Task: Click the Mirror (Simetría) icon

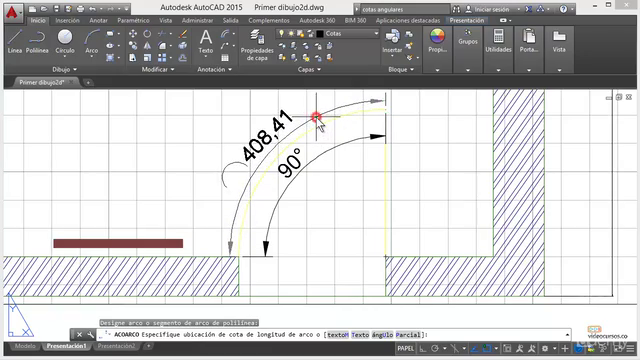Action: (x=147, y=46)
